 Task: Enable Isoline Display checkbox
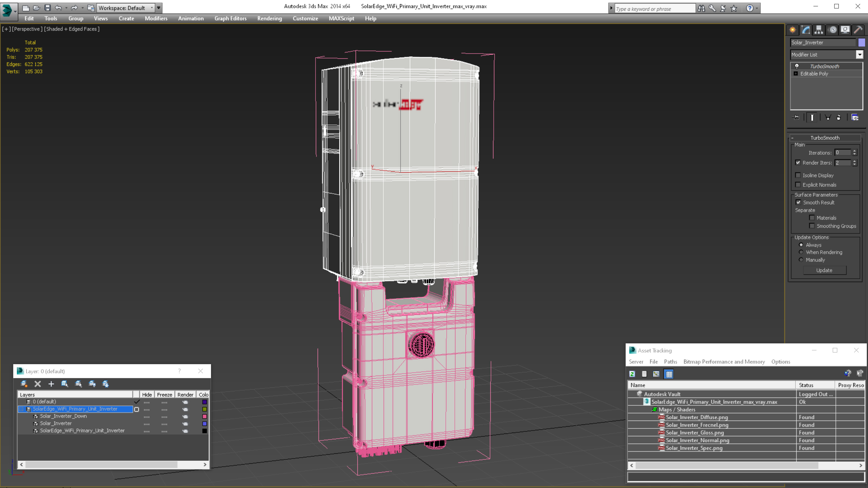798,175
